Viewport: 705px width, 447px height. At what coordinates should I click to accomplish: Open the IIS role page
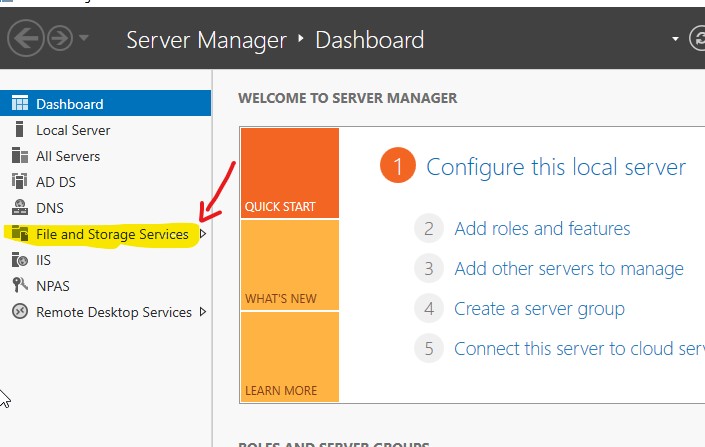[x=43, y=260]
